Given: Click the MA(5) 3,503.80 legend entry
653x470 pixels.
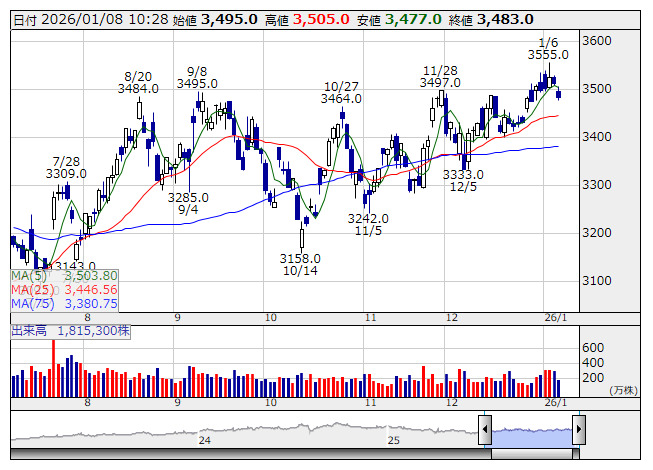Looking at the screenshot, I should (x=65, y=276).
